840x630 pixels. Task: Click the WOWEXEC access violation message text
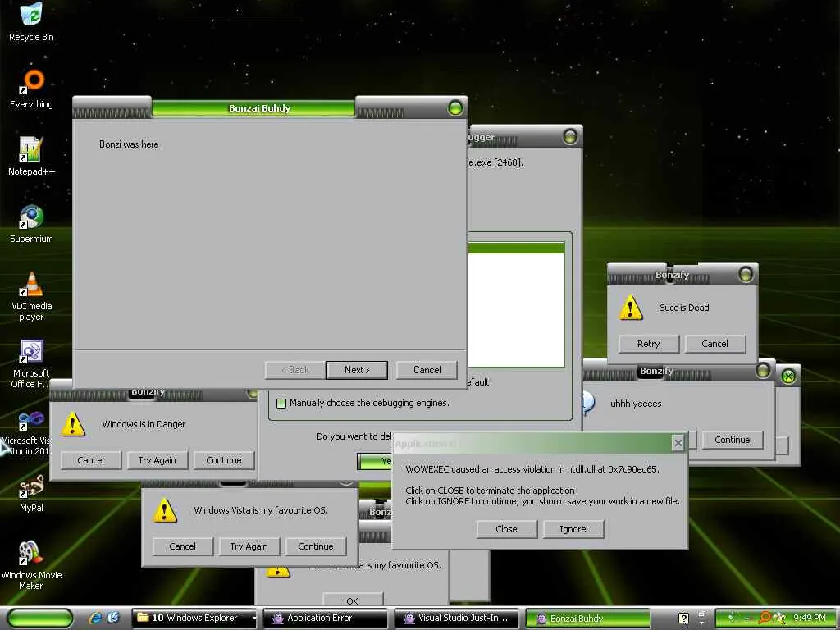[532, 469]
